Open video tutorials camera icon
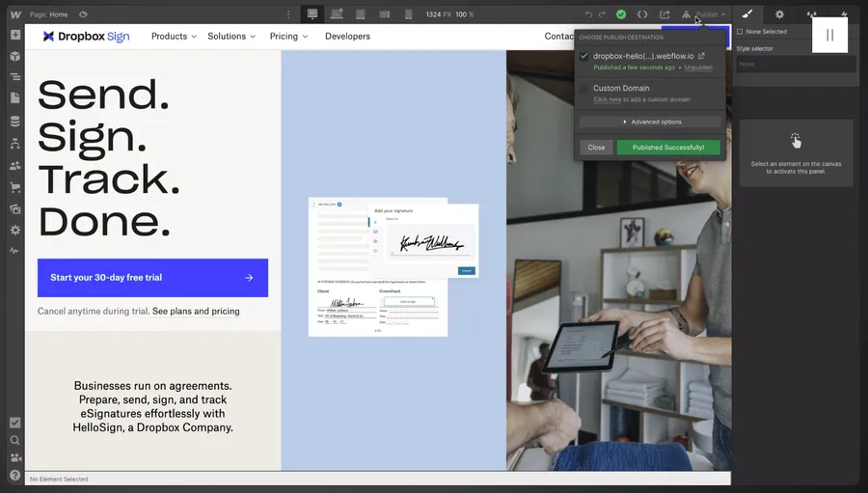 pyautogui.click(x=15, y=457)
